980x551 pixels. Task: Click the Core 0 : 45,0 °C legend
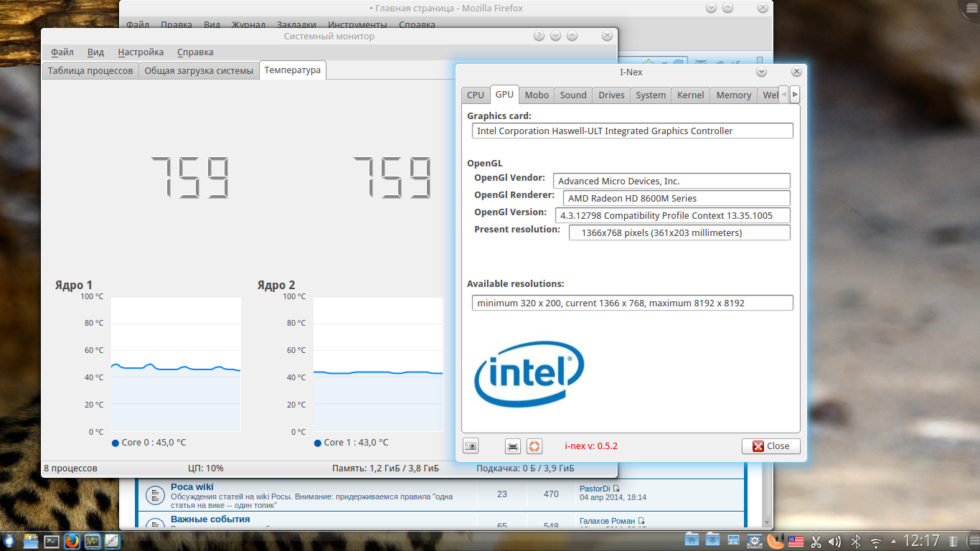tap(149, 443)
